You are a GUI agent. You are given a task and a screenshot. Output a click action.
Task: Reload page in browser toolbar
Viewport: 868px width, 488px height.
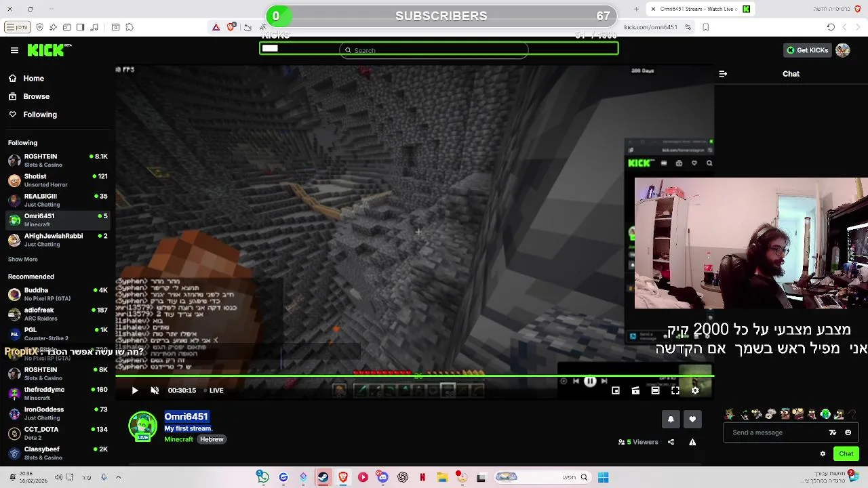831,27
